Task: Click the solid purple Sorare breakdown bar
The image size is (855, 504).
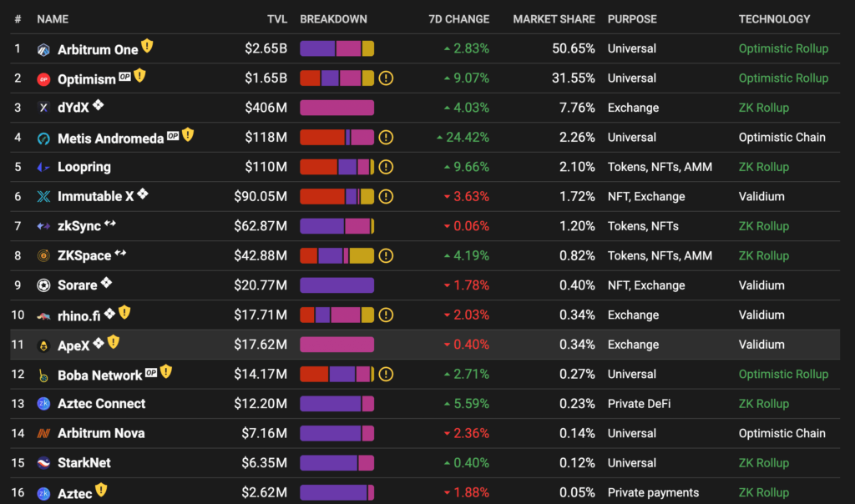Action: 337,285
